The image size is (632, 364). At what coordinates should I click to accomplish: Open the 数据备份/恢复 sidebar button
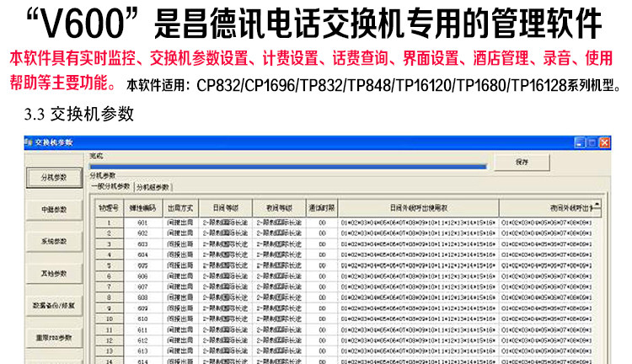click(54, 306)
